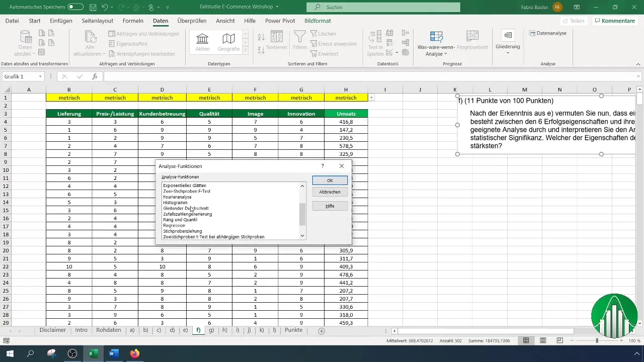Switch to the Formeln tab
Screen dimensions: 644x362
pos(133,21)
